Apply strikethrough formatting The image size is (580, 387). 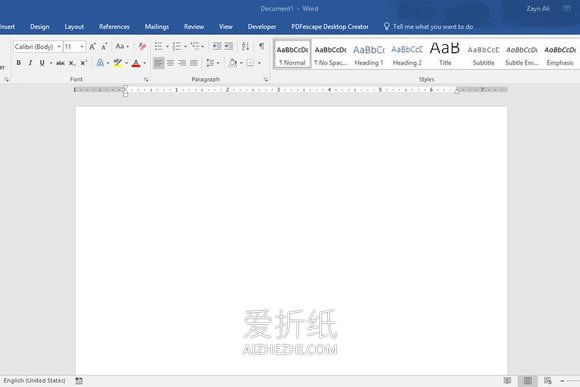pyautogui.click(x=60, y=63)
